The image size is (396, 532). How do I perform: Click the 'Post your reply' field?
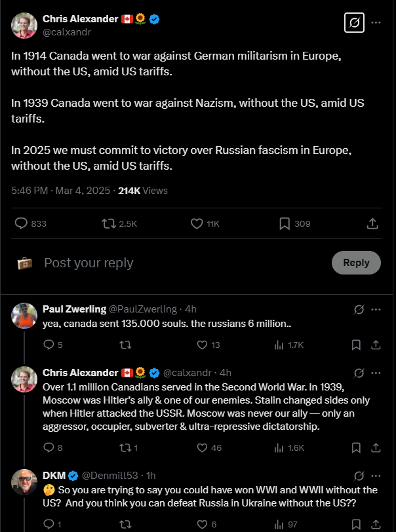pyautogui.click(x=184, y=263)
